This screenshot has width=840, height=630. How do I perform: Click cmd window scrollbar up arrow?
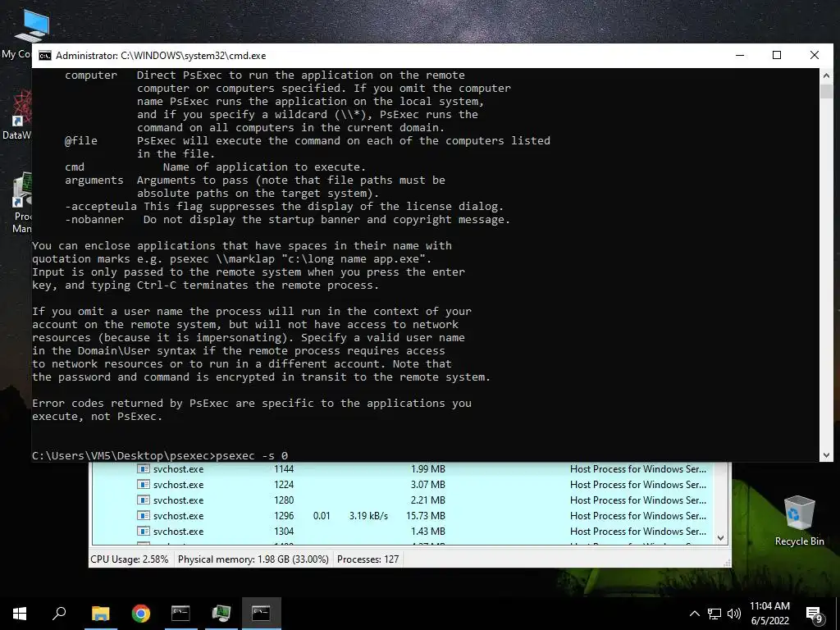826,75
